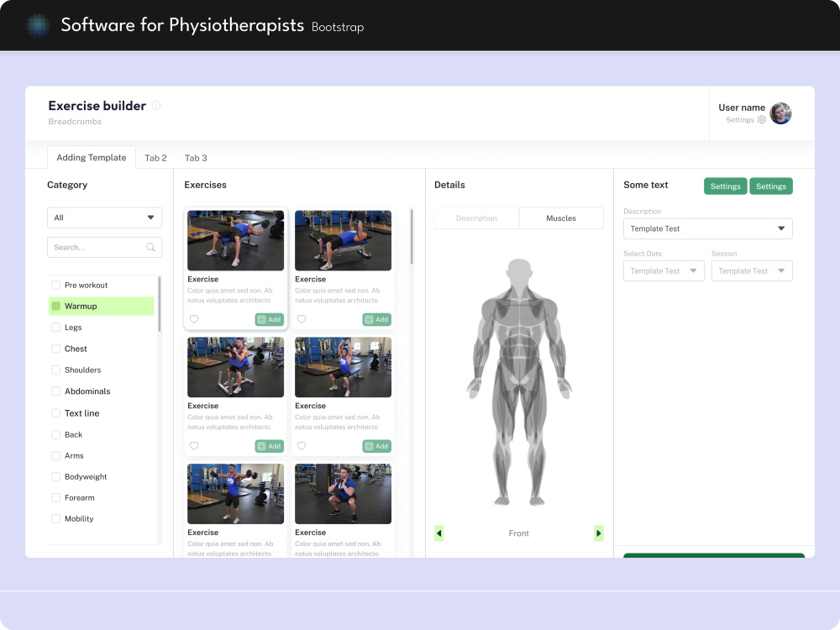Image resolution: width=840 pixels, height=630 pixels.
Task: Open the first bench press thumbnail
Action: (x=236, y=240)
